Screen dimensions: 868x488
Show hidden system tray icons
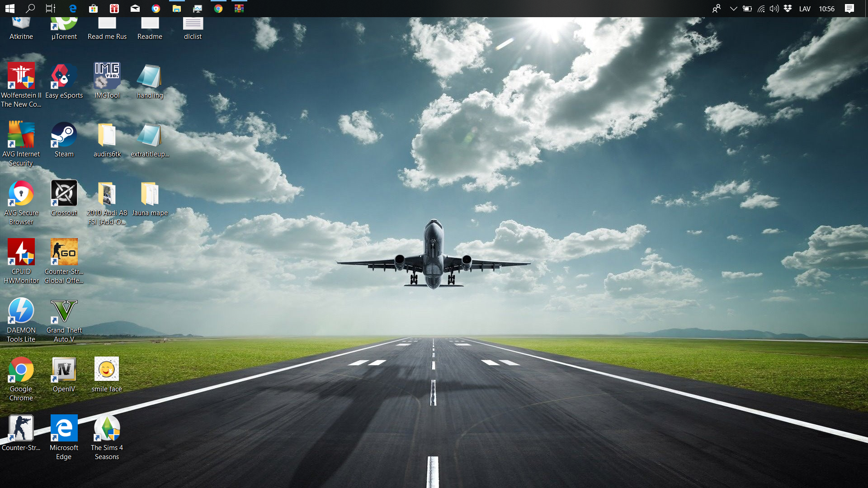(733, 9)
